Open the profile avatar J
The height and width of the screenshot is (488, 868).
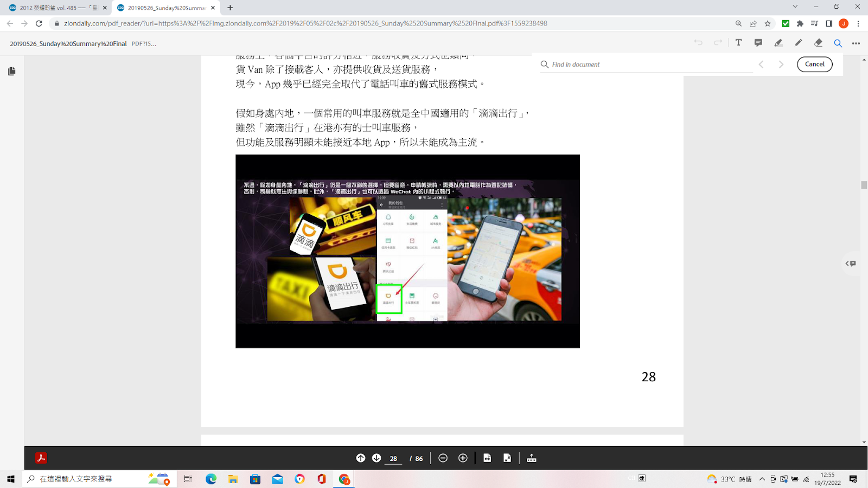844,23
